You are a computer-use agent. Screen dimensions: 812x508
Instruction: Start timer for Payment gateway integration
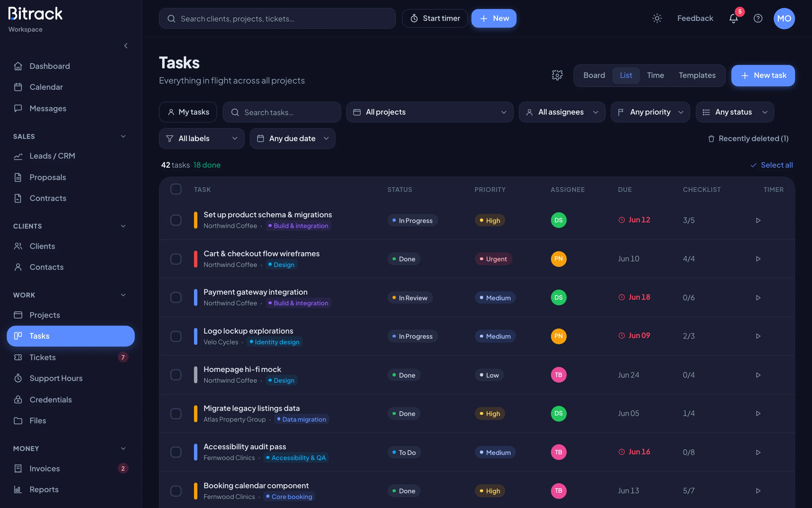[x=758, y=298]
